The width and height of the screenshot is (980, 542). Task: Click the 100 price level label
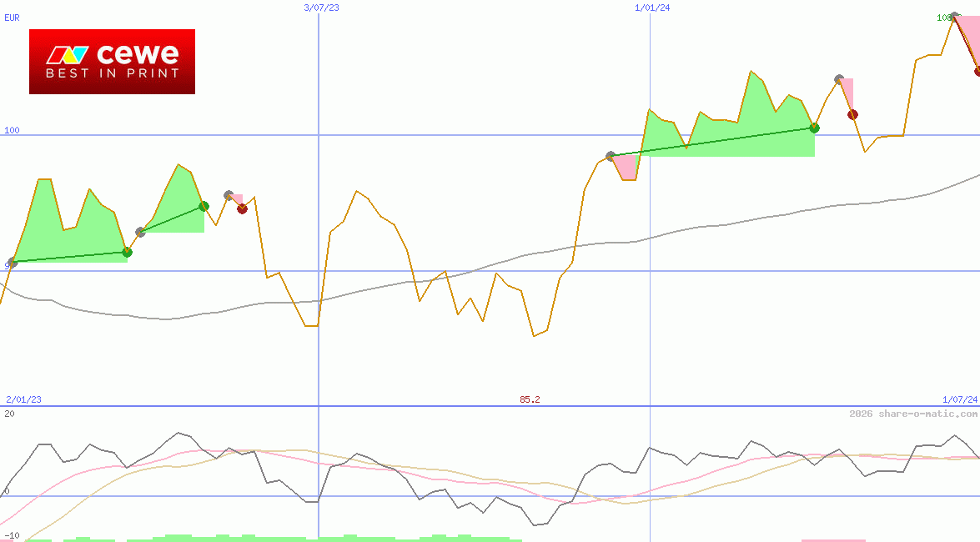pos(12,130)
